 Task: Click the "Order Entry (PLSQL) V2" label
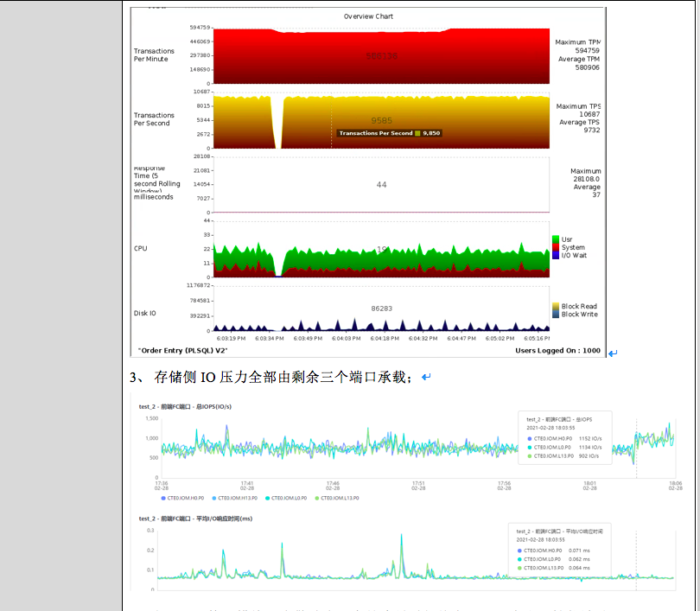coord(183,350)
